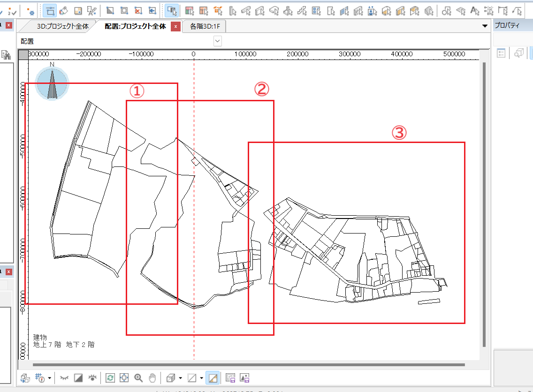
Task: Expand the grid compass snap dropdown arrow
Action: 49,377
